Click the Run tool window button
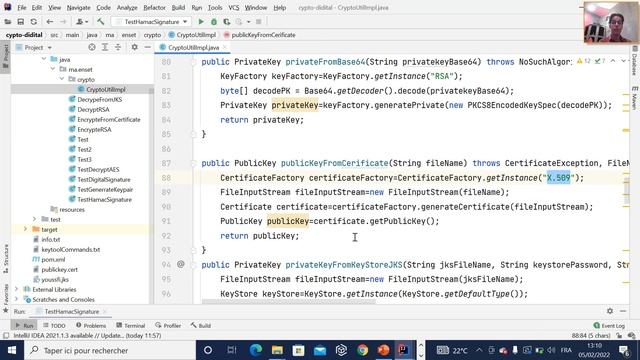This screenshot has width=640, height=360. click(24, 325)
